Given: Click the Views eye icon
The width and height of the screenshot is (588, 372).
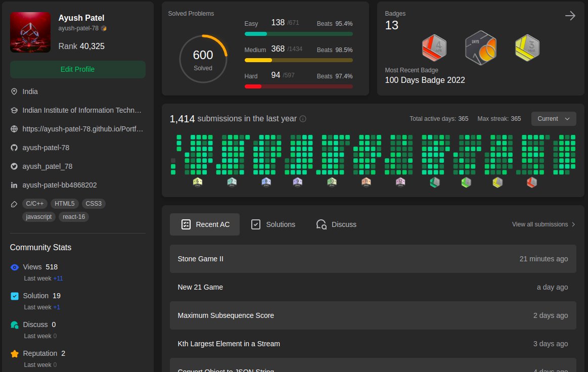Looking at the screenshot, I should (15, 267).
